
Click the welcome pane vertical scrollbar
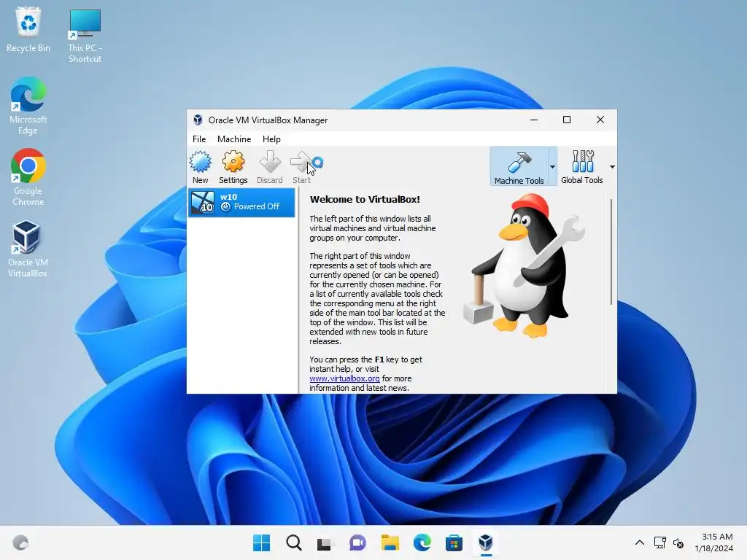coord(611,252)
